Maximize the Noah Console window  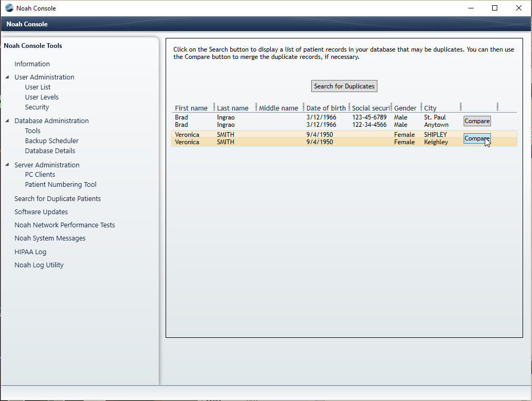click(495, 8)
